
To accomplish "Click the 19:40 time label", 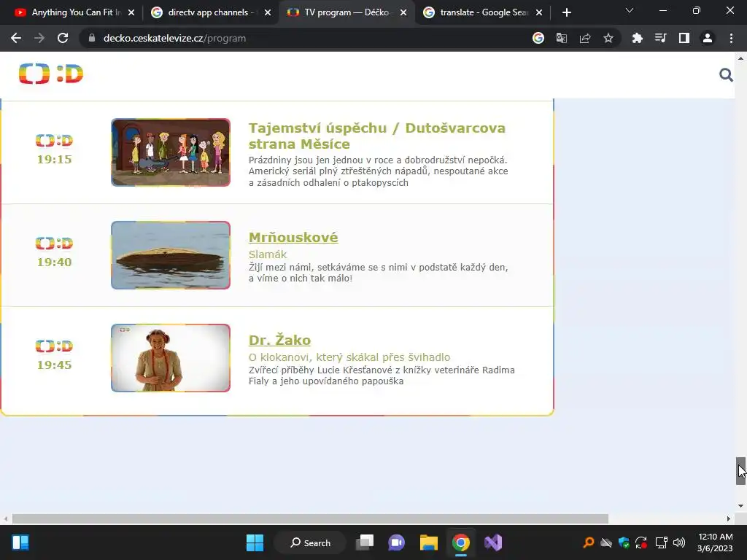I will point(54,262).
